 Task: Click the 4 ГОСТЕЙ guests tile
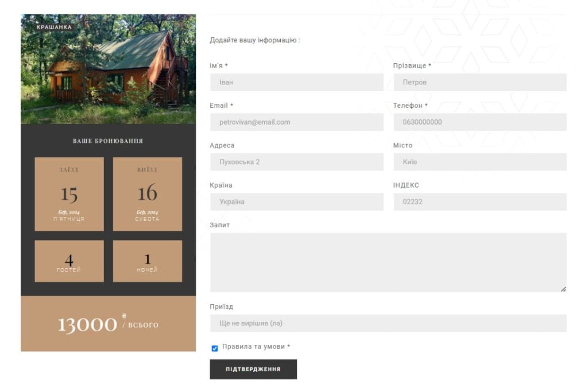pos(69,261)
